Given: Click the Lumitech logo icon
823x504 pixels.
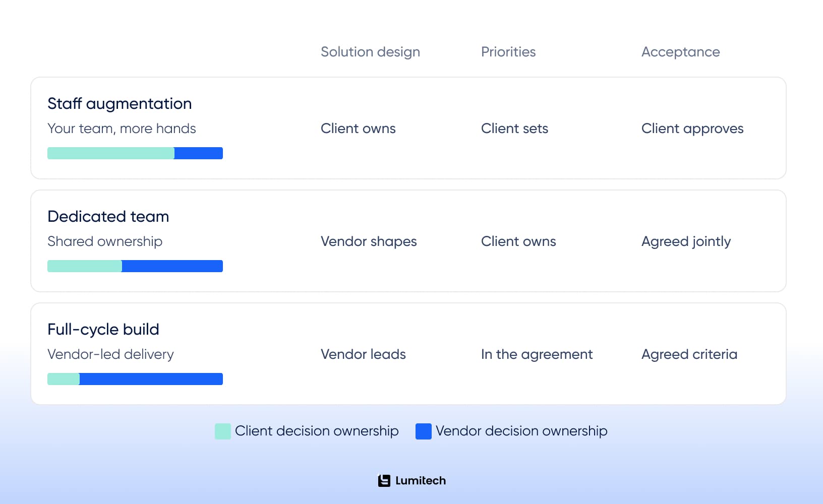Looking at the screenshot, I should [384, 481].
